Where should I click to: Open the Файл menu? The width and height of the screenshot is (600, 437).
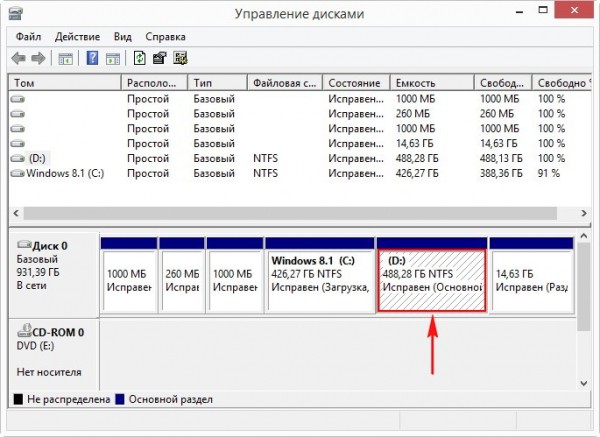(x=28, y=37)
